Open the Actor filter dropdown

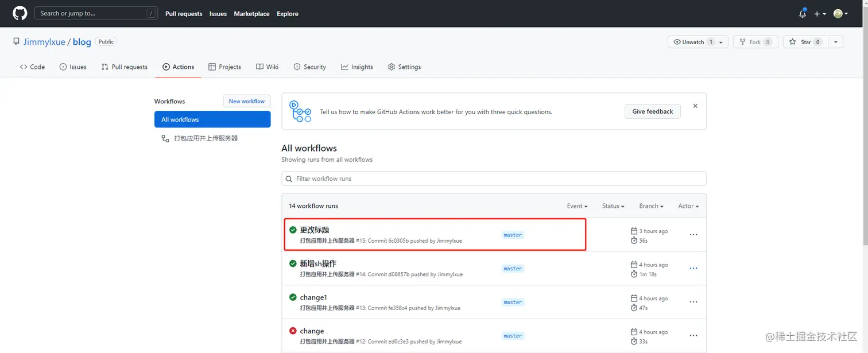[x=688, y=206]
